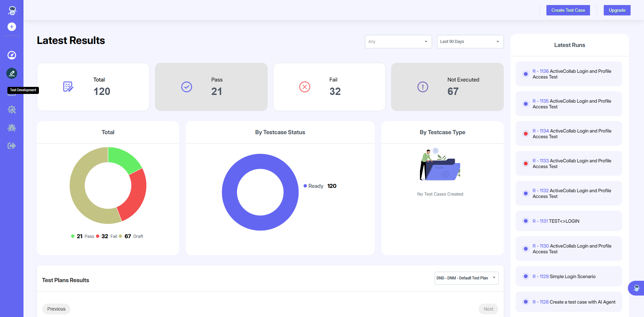Open the dashboard gauge icon in the sidebar
Viewport: 644px width, 317px height.
[12, 55]
